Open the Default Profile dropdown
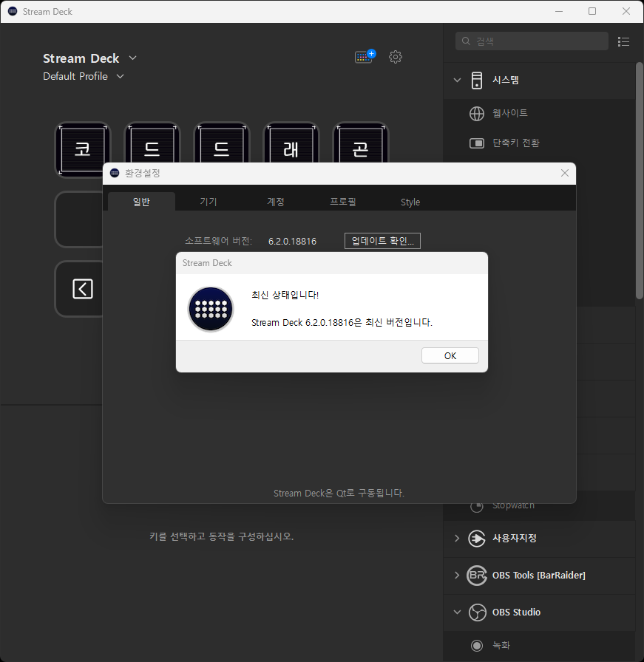Image resolution: width=644 pixels, height=662 pixels. tap(120, 76)
